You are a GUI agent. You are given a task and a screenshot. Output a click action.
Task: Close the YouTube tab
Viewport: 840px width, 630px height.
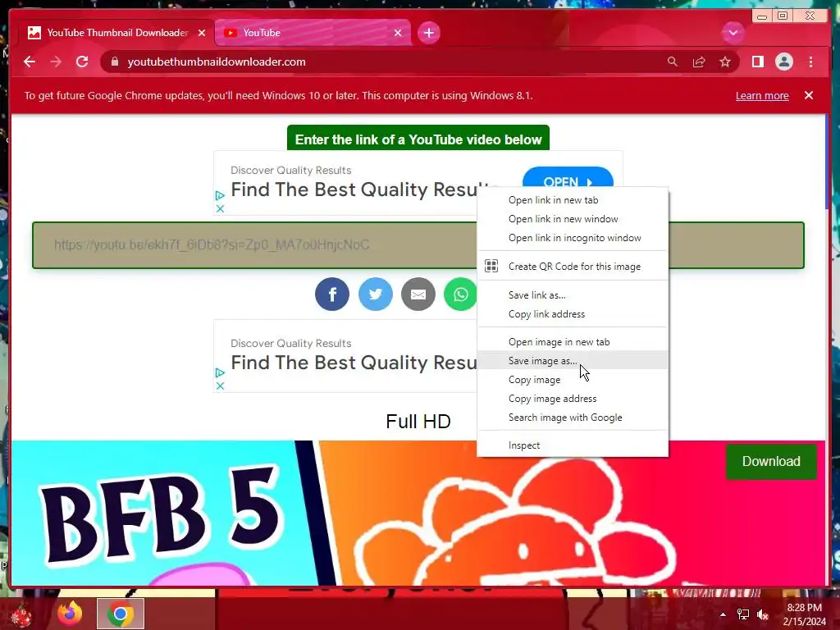pyautogui.click(x=398, y=33)
